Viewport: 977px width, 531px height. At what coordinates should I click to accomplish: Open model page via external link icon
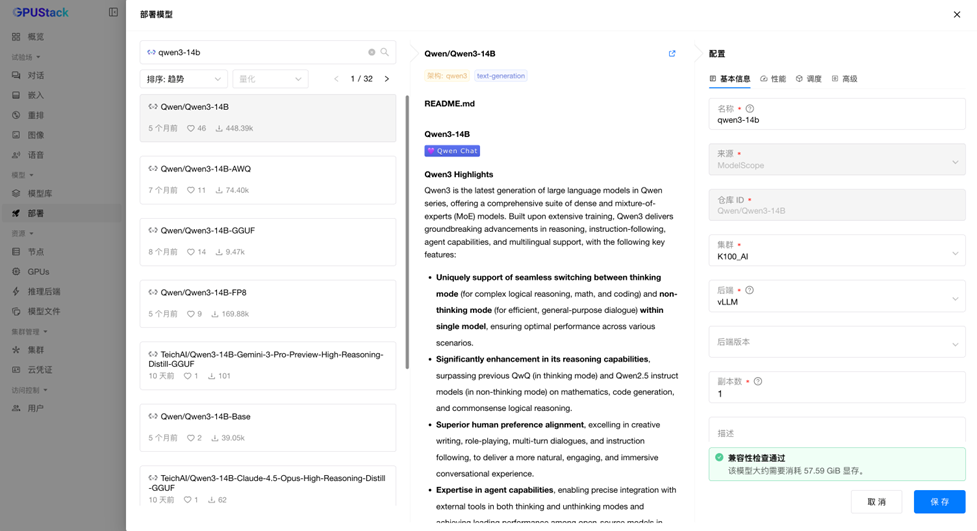[x=672, y=54]
